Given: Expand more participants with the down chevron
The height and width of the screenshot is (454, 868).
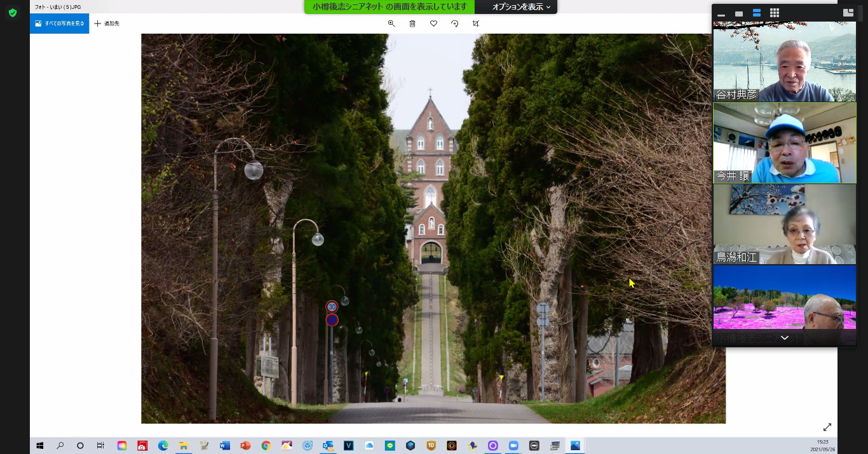Looking at the screenshot, I should (785, 338).
